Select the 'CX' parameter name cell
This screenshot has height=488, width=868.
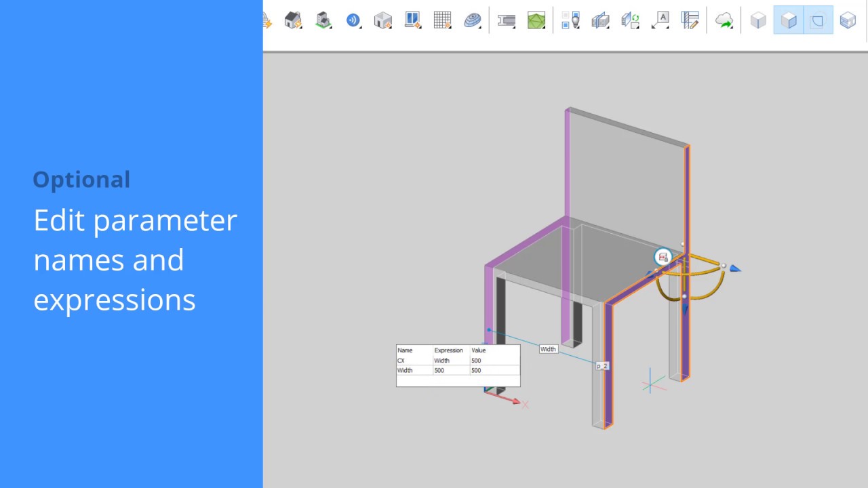414,361
